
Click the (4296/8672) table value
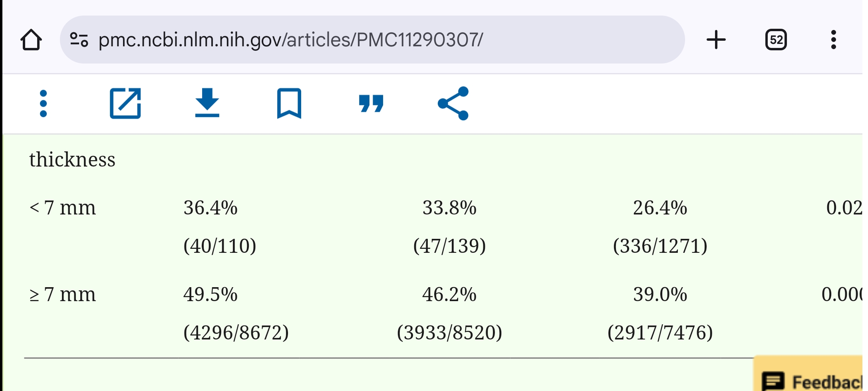tap(236, 333)
